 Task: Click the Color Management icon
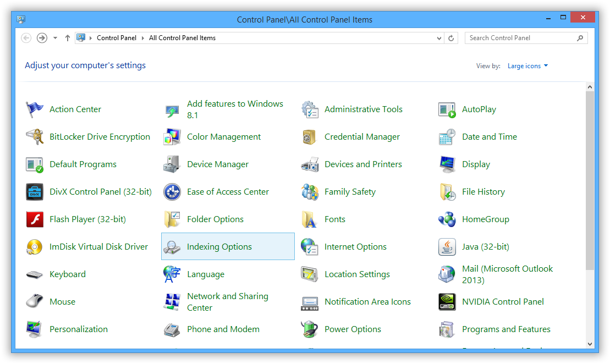(172, 137)
